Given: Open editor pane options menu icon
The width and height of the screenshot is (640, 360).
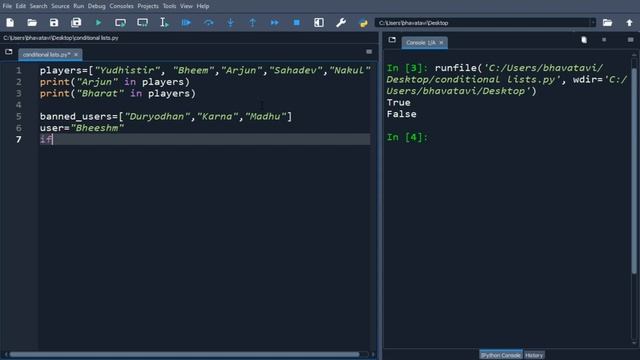Looking at the screenshot, I should [x=369, y=52].
